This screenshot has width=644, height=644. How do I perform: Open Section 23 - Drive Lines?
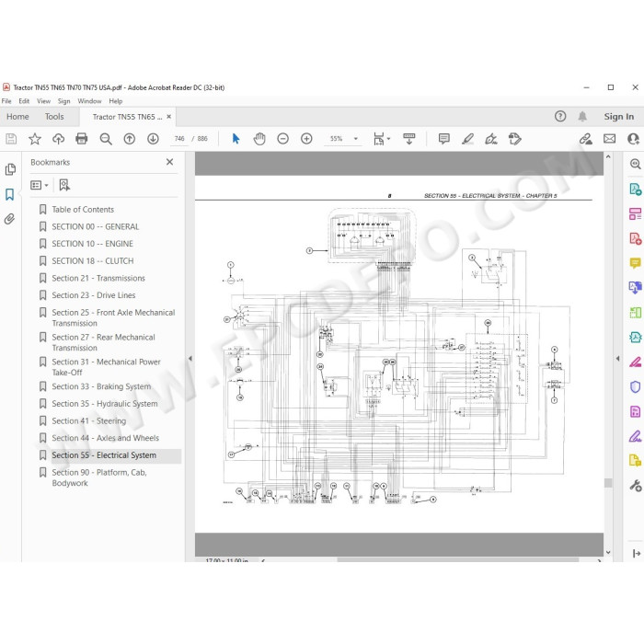coord(93,295)
